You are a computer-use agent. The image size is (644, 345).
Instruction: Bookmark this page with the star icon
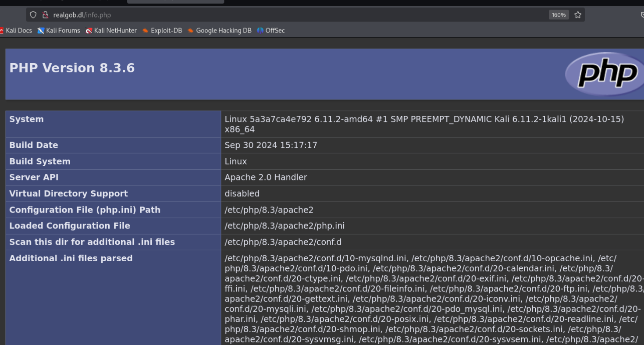[578, 15]
